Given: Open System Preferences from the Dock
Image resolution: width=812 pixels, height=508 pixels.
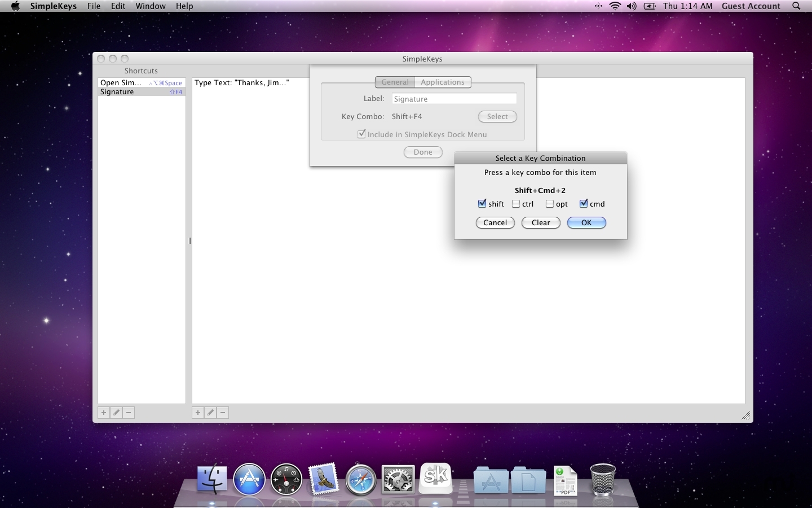Looking at the screenshot, I should click(398, 480).
